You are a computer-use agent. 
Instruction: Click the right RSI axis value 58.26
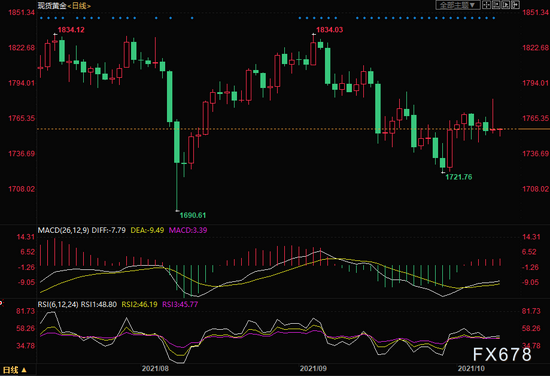[531, 329]
